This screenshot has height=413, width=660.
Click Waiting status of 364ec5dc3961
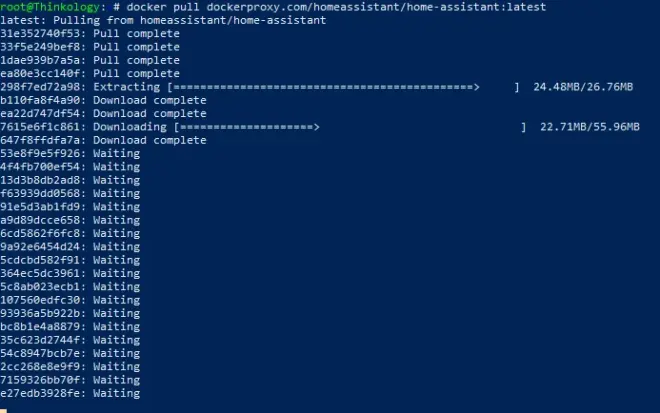117,274
